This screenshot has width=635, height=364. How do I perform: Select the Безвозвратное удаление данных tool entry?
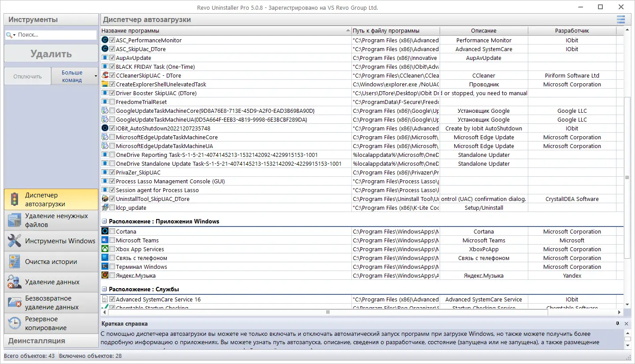pos(51,303)
